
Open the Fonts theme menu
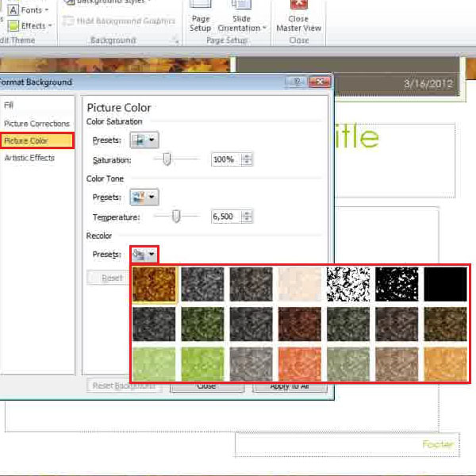point(29,10)
